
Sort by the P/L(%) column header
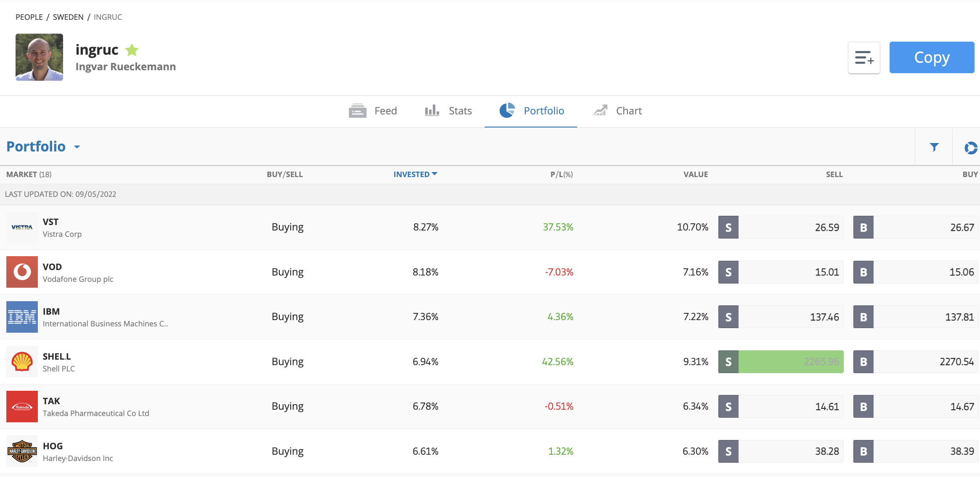561,174
